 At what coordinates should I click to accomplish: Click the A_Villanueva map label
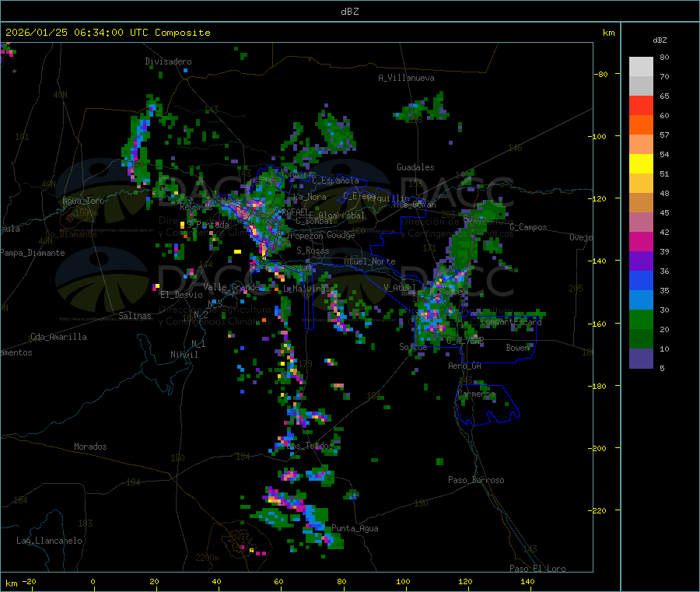[406, 78]
